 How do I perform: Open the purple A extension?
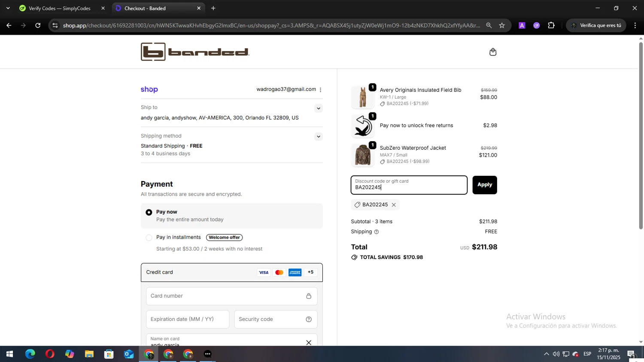(522, 25)
